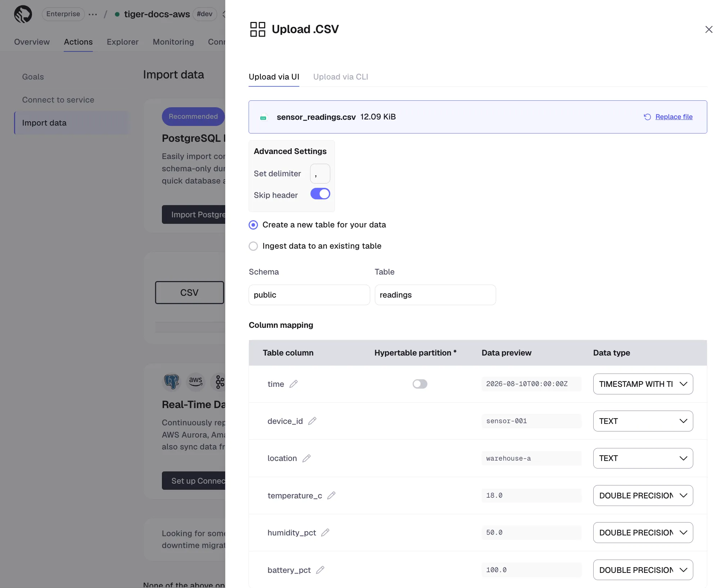Viewport: 726px width, 588px height.
Task: Open data type dropdown for temperature_c
Action: click(643, 496)
